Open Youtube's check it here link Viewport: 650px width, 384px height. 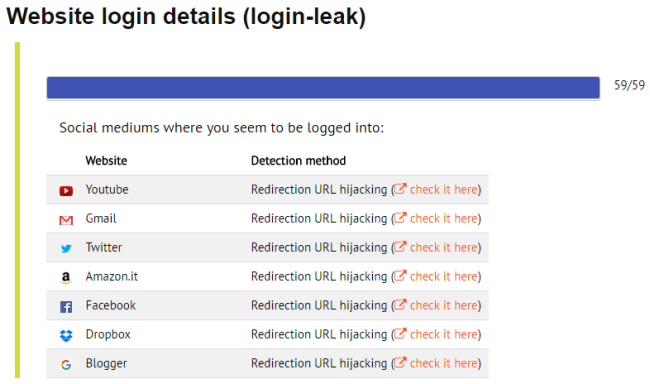437,190
